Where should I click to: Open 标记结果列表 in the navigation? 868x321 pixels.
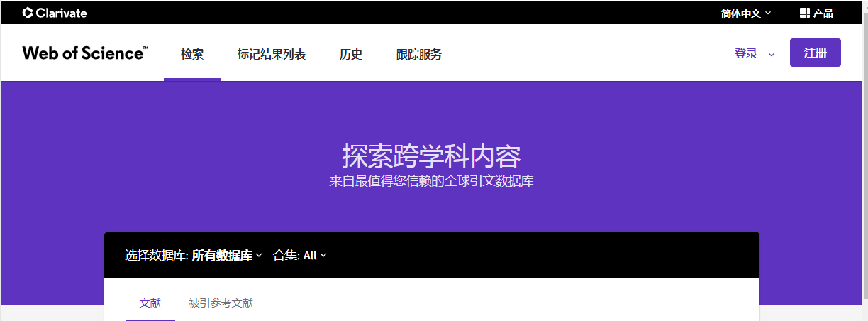[x=272, y=54]
